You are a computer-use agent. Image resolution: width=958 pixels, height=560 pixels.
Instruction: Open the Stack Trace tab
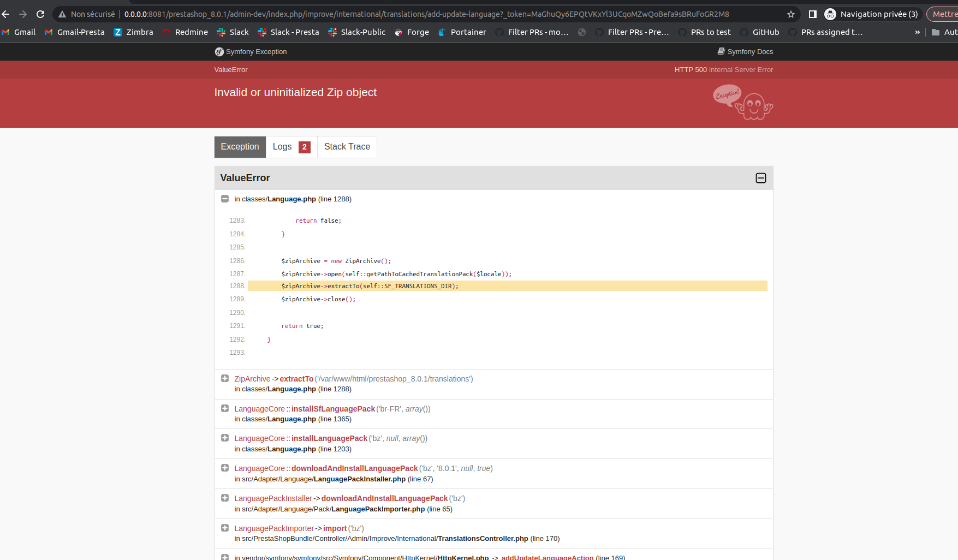[x=347, y=146]
